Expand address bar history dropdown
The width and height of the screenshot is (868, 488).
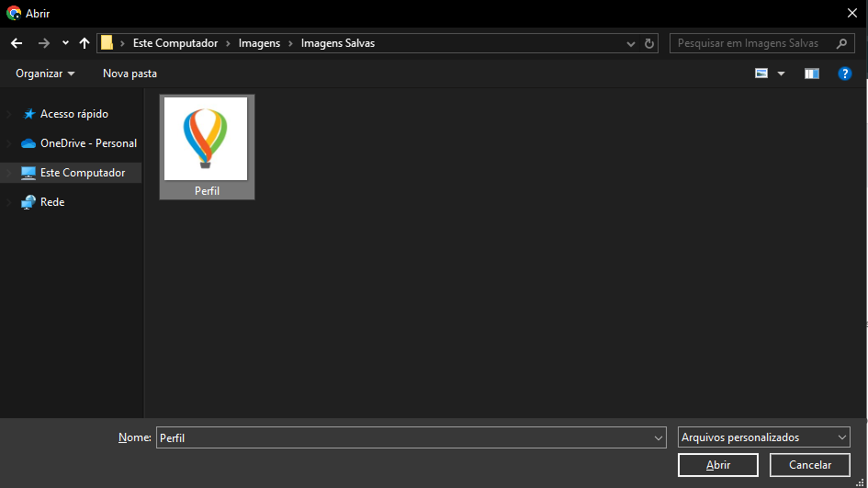point(630,44)
